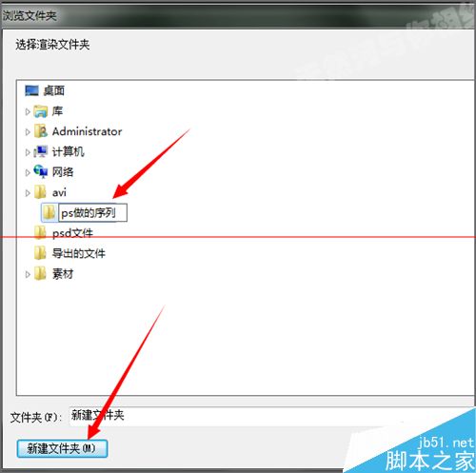The width and height of the screenshot is (476, 473).
Task: Click the 新建文件夹(M) button
Action: pos(62,448)
